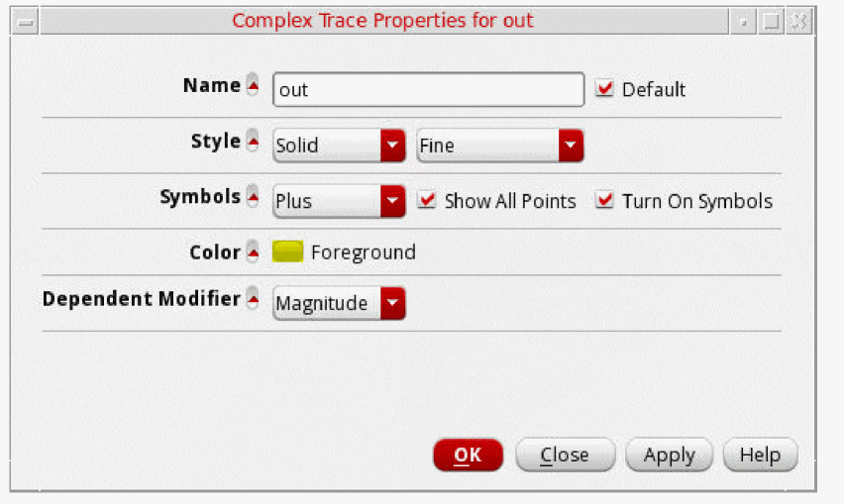Disable the Turn On Symbols checkbox
This screenshot has width=844, height=504.
[x=604, y=201]
